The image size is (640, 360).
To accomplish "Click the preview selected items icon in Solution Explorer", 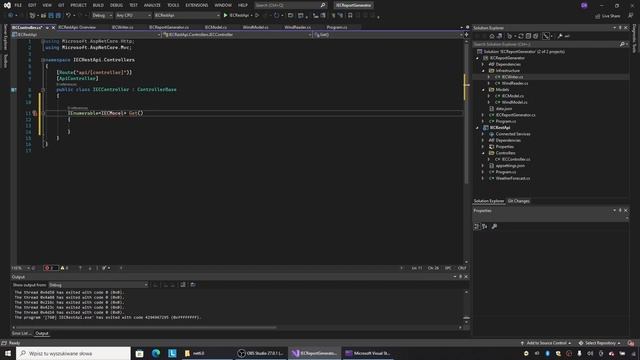I will [567, 36].
